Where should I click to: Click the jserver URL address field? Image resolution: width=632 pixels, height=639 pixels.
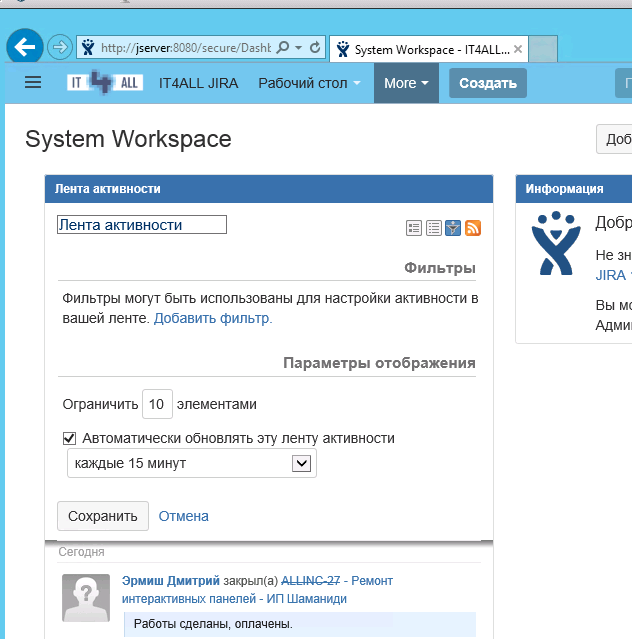(186, 48)
